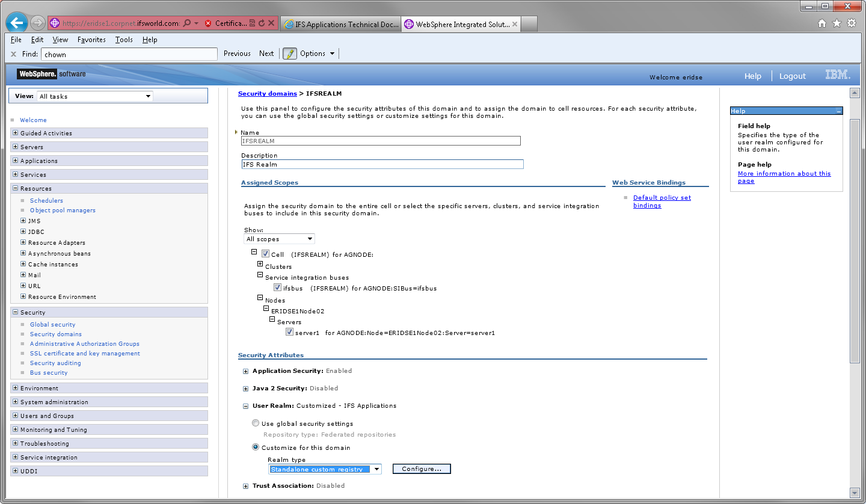Click Previous in the Find bar

click(237, 54)
